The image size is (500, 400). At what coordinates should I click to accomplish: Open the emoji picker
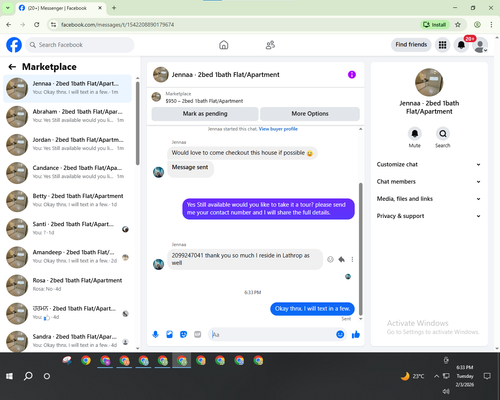(340, 334)
